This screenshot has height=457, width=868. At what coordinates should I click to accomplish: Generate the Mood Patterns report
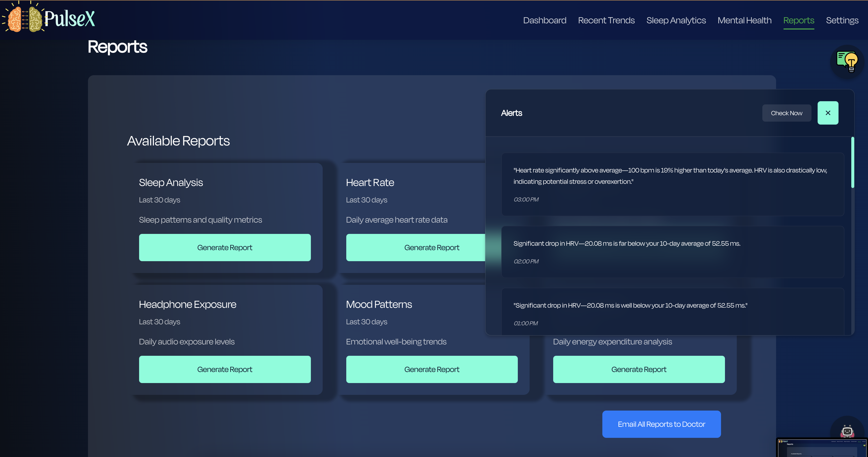432,370
